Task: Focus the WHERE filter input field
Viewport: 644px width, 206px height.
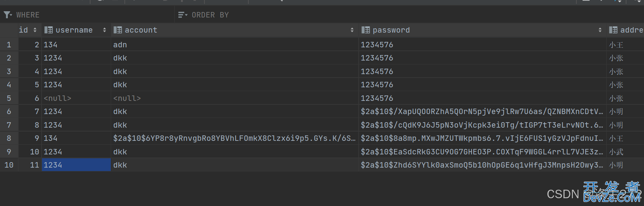Action: [x=93, y=15]
